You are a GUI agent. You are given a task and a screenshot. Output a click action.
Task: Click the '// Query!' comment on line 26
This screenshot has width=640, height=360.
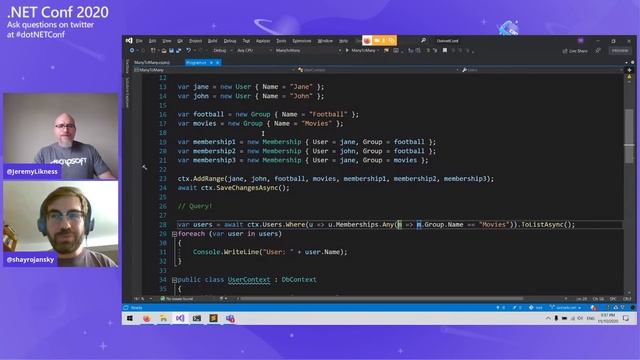point(195,206)
